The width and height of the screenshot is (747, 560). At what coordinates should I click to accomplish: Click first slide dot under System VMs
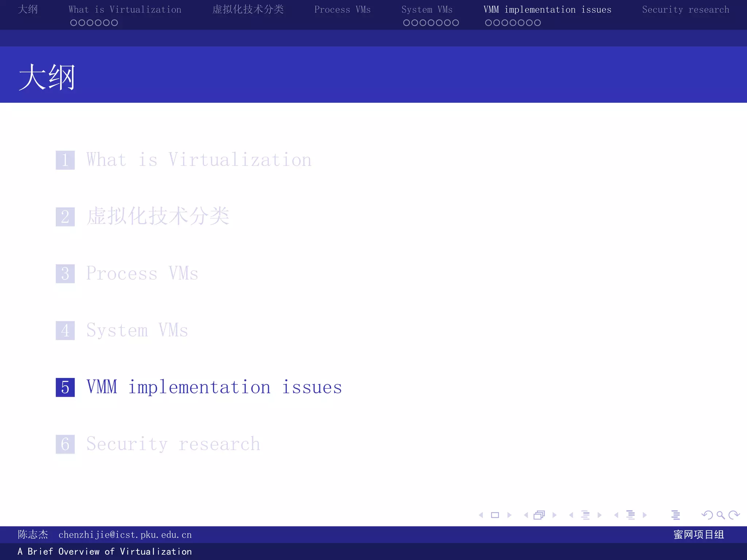coord(406,23)
